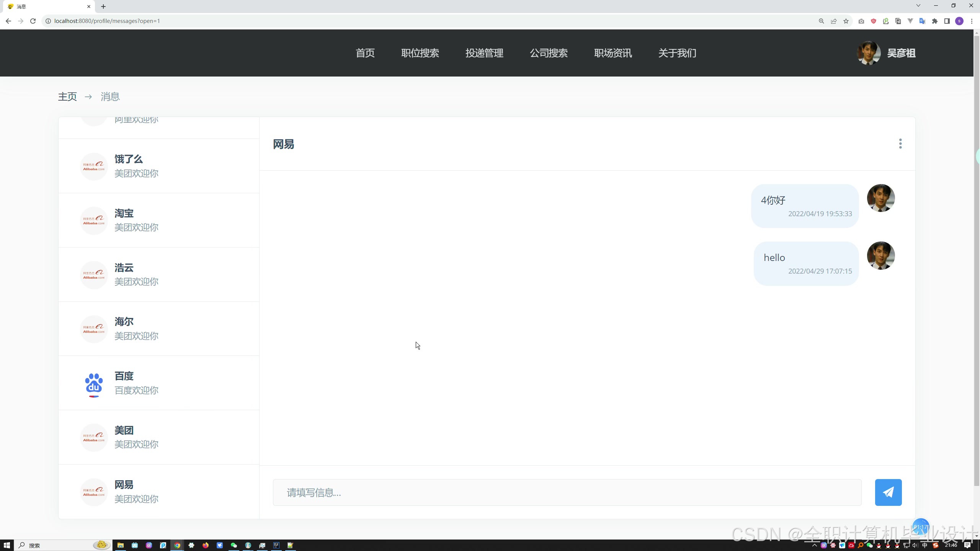Toggle the browser side panel icon

(x=947, y=21)
